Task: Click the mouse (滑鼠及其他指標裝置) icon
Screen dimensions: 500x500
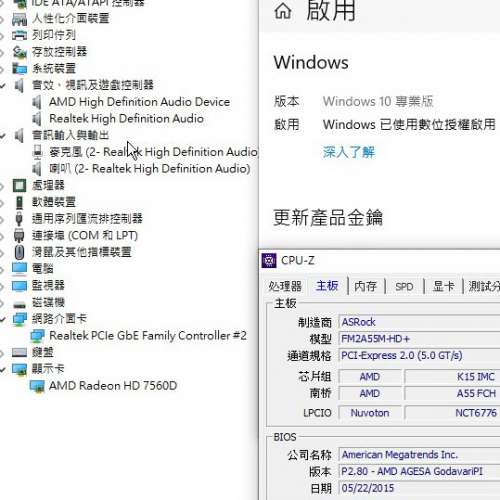Action: [19, 252]
